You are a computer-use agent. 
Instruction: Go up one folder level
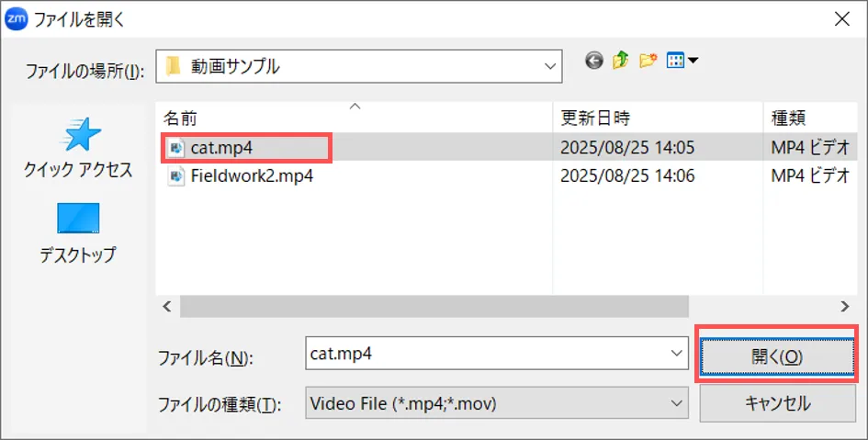[x=621, y=62]
